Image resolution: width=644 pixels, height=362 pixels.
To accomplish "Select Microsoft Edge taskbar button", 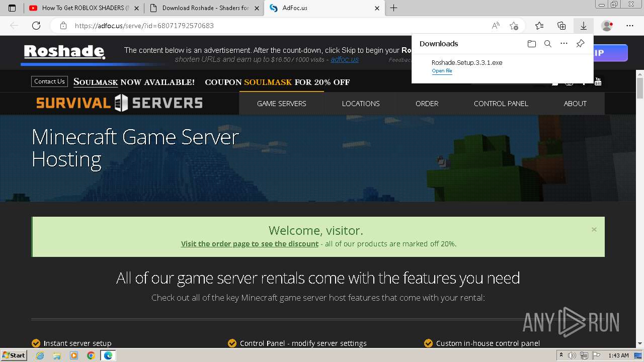I will [108, 355].
